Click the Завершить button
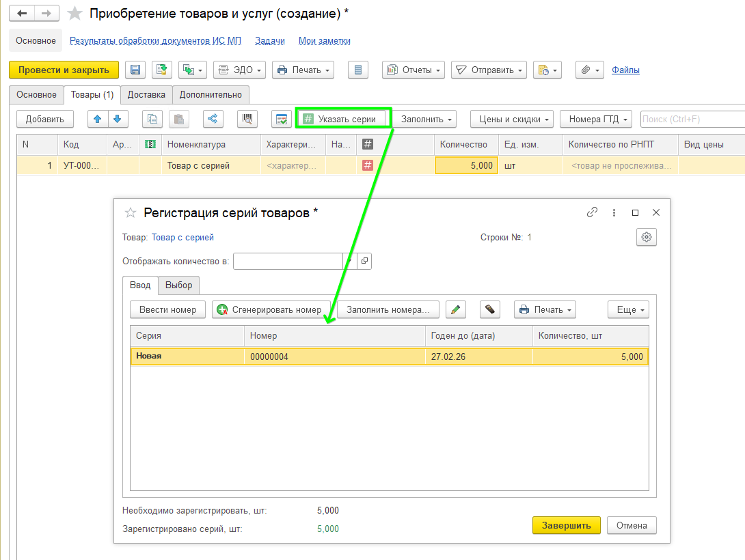 pos(566,525)
